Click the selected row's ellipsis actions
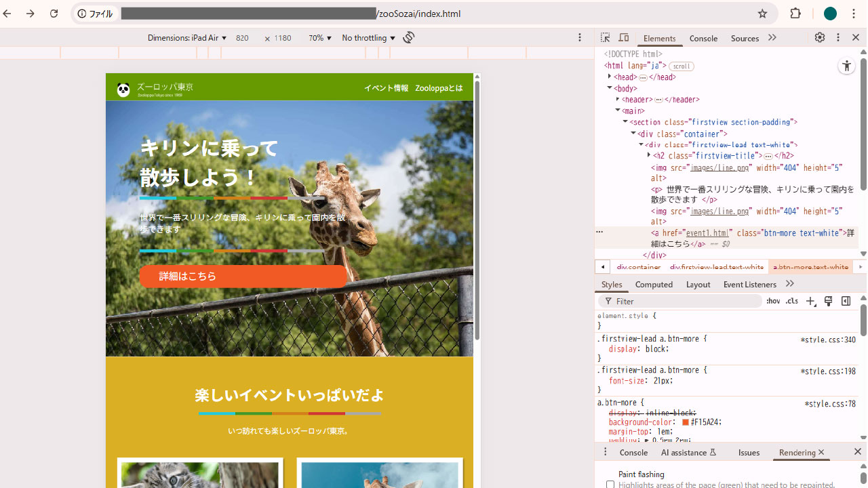This screenshot has height=488, width=868. click(x=599, y=232)
